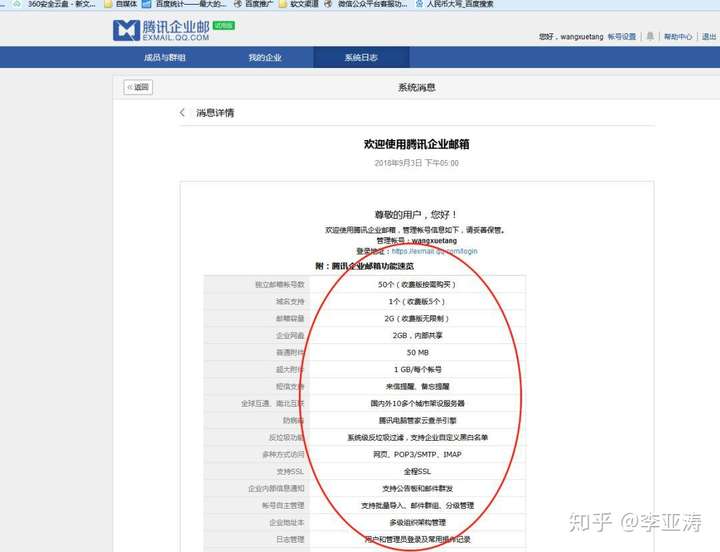Click the 腾讯电脑管家云查杀引擎 cell
720x552 pixels.
[x=417, y=421]
